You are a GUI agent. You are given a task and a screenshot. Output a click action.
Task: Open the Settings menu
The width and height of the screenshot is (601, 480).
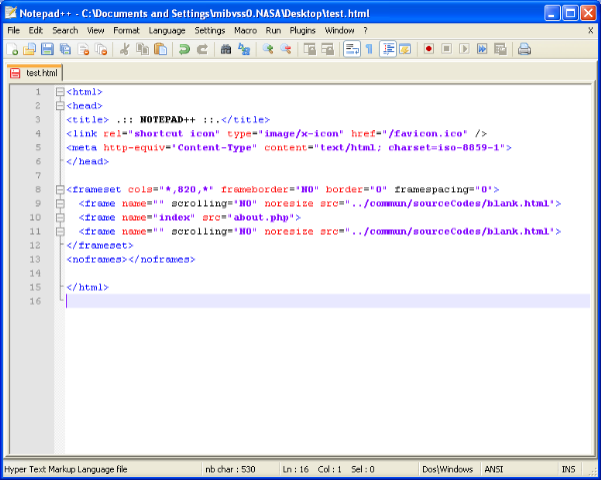[210, 30]
